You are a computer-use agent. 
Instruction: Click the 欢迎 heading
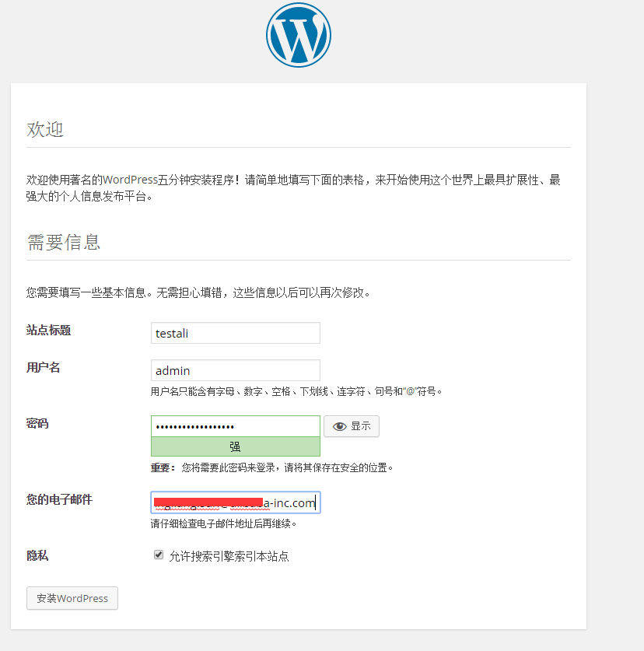click(45, 129)
